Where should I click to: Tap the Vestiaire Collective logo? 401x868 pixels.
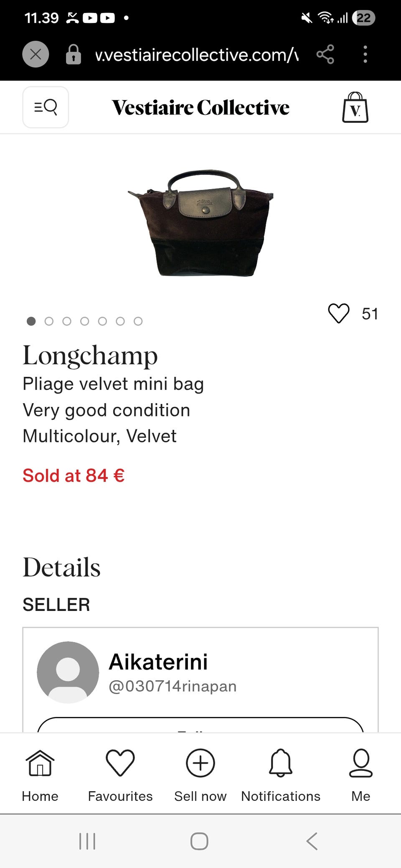tap(200, 107)
